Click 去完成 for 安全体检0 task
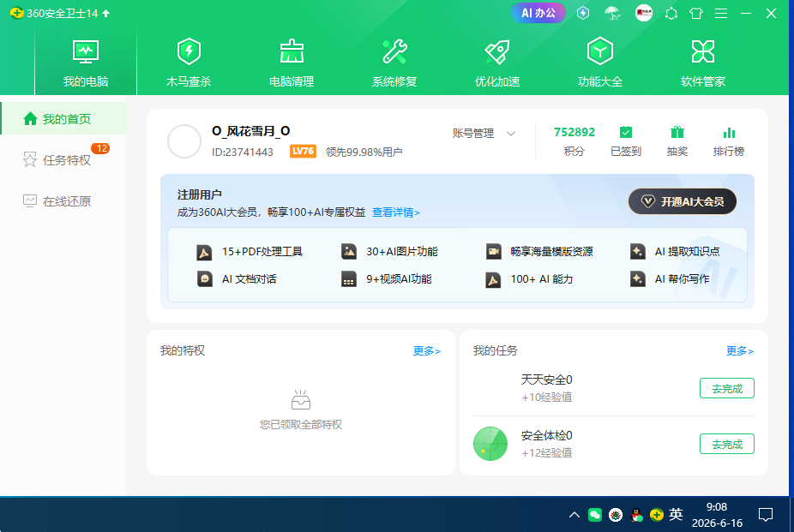 click(726, 444)
